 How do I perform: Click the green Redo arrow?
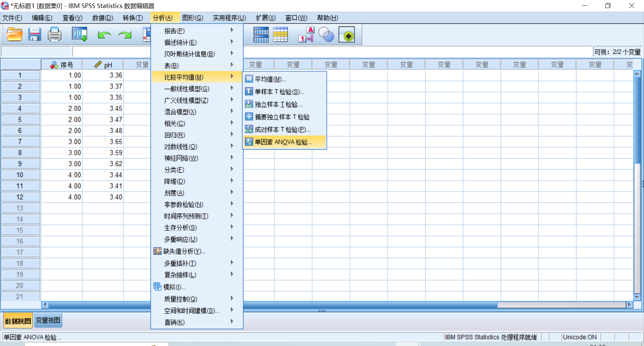point(125,35)
